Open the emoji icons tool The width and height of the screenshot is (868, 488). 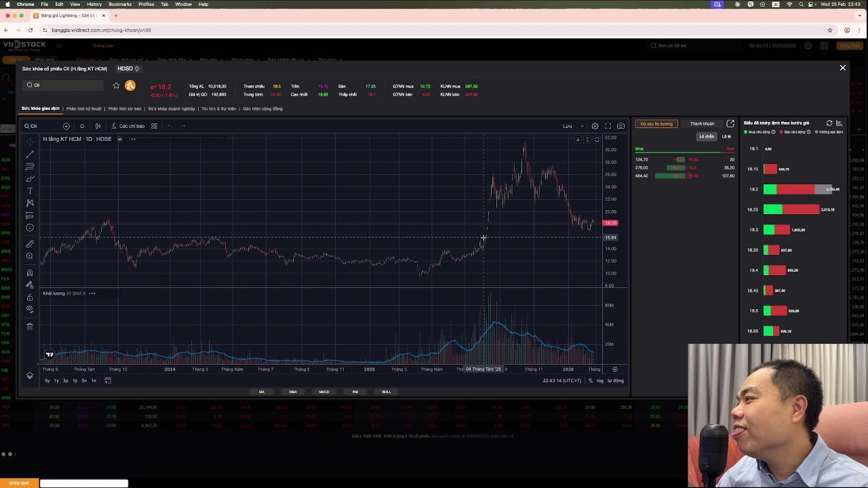30,228
